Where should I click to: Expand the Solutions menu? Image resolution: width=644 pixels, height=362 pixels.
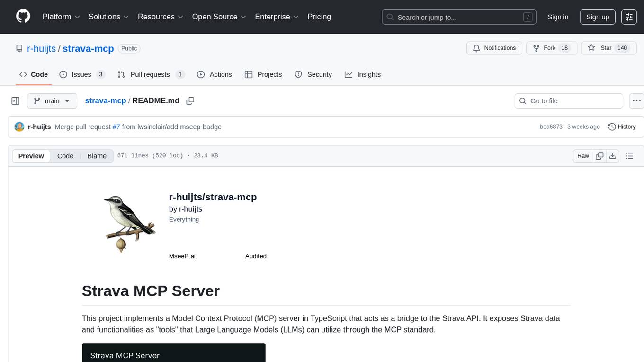108,17
